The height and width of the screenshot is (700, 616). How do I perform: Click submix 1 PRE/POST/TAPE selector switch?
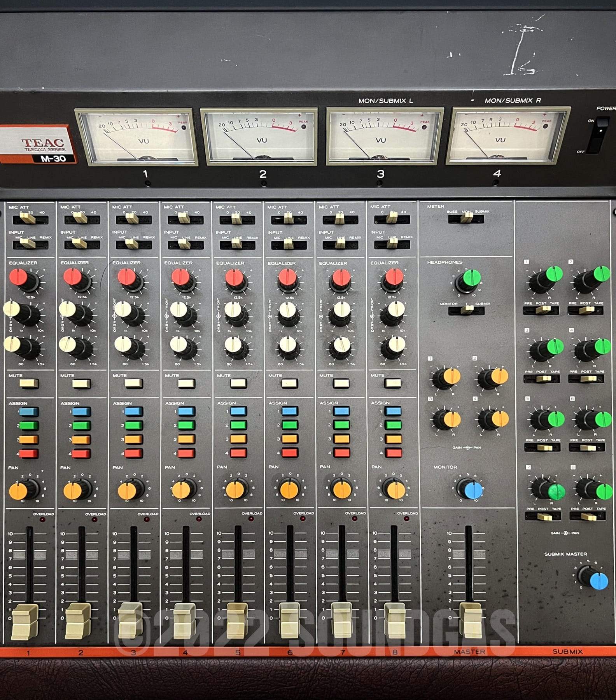(x=542, y=310)
